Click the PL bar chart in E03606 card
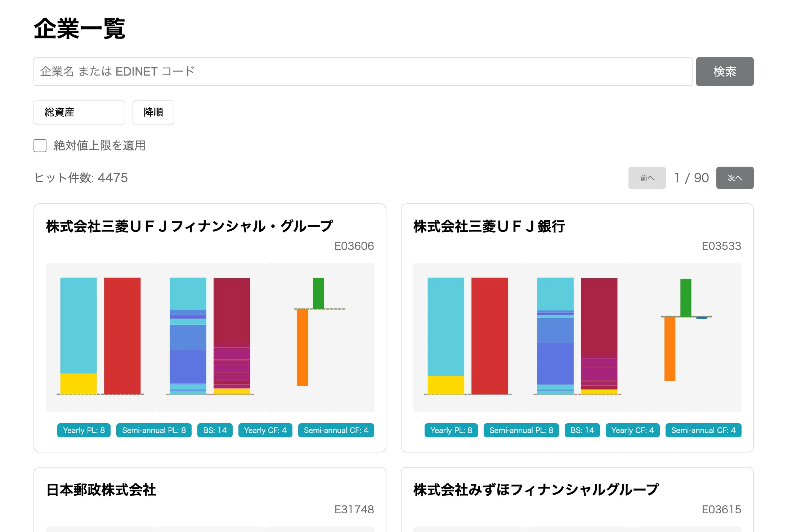 tap(100, 337)
